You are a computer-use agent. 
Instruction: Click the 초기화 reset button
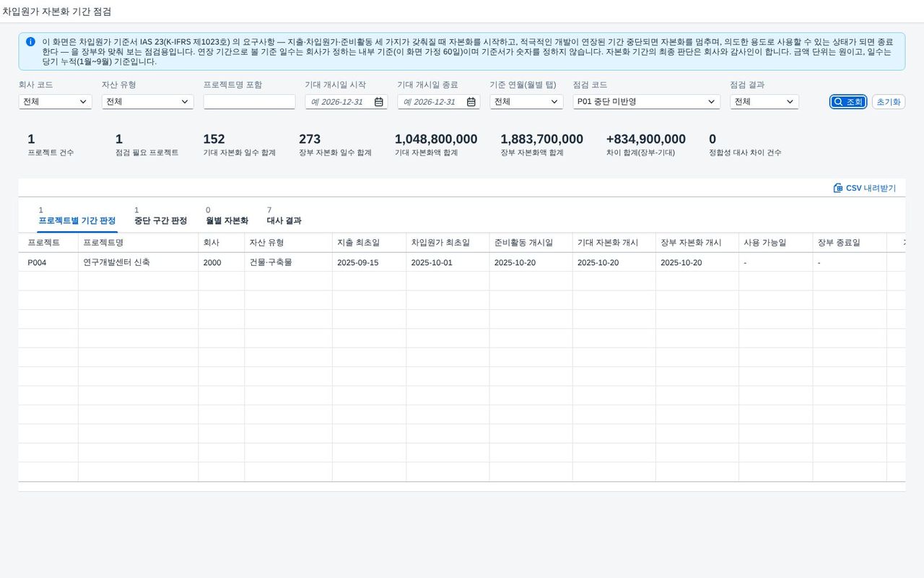[889, 102]
